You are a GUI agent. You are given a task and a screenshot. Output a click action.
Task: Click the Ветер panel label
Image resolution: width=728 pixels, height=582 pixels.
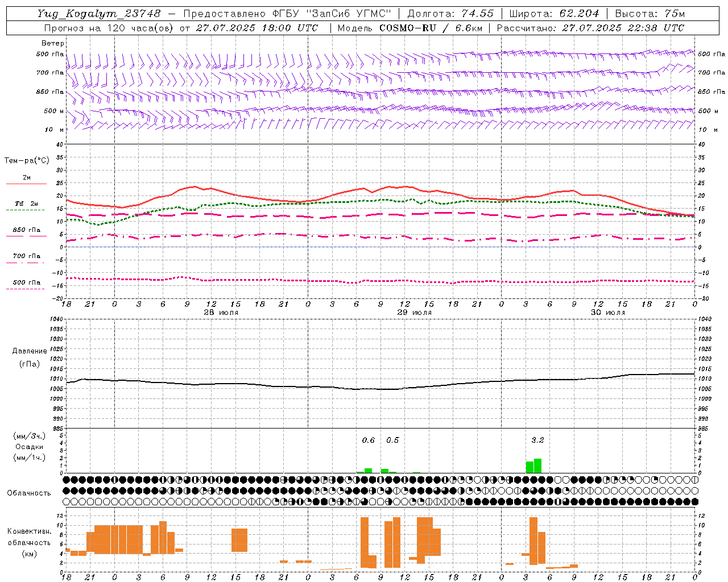point(53,43)
